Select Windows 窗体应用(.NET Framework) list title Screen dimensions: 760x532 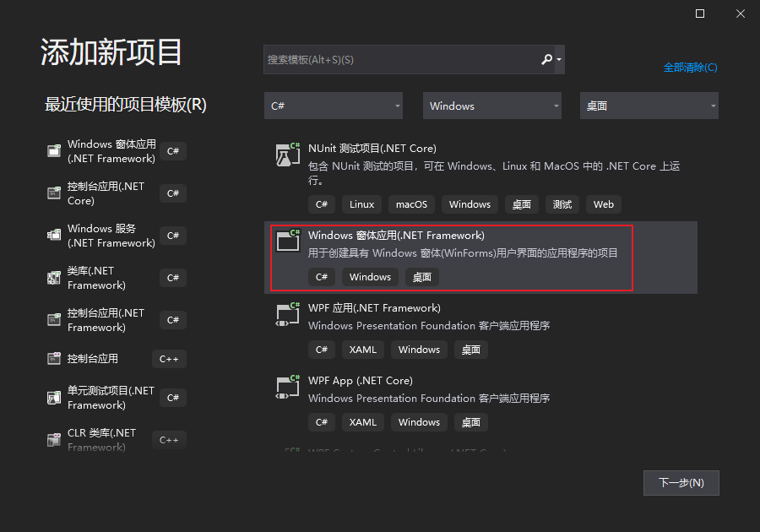(x=397, y=236)
